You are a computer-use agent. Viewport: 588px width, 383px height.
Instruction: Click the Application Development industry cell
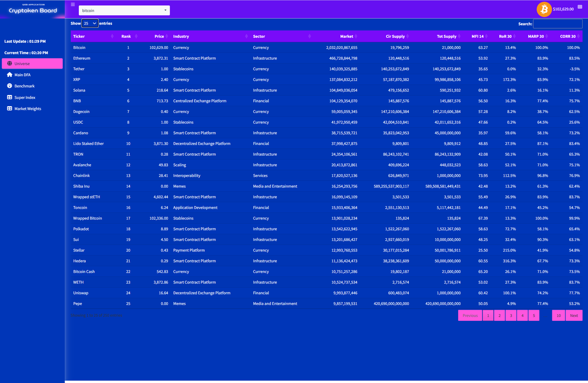pyautogui.click(x=211, y=208)
